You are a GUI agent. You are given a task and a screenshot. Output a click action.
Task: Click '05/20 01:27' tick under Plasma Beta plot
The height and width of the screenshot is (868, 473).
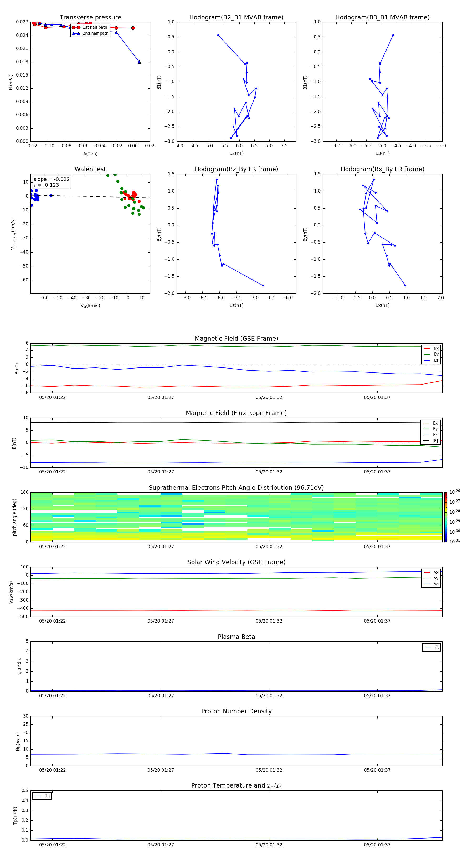(161, 695)
